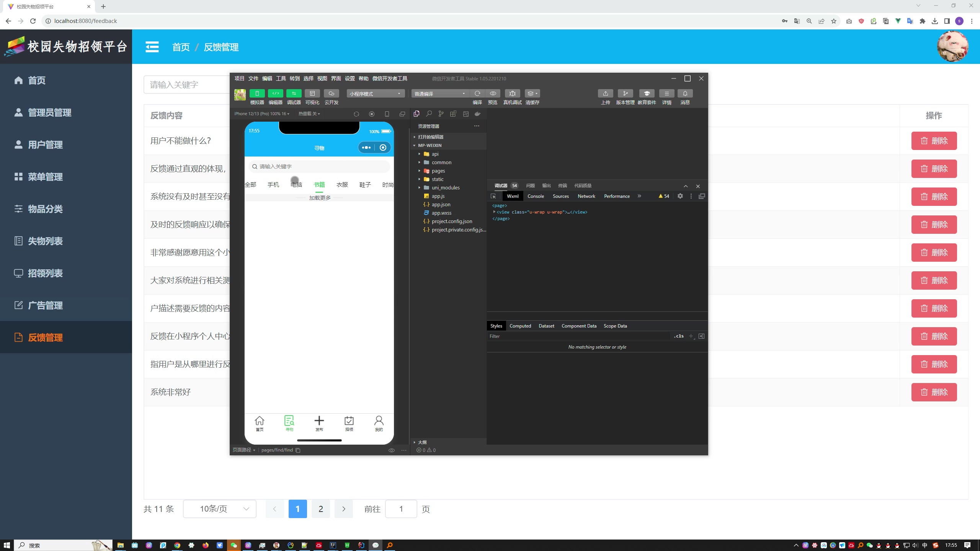Switch to Console tab in DevTools

click(535, 196)
